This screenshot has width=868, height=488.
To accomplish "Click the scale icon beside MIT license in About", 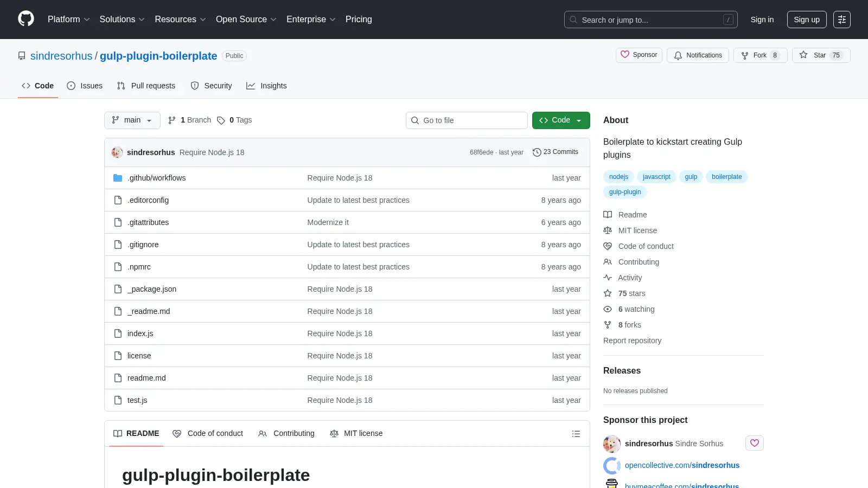I will [608, 230].
